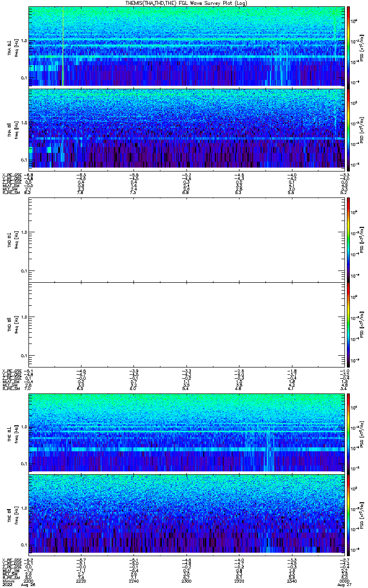
Task: Select the empty THD B⊥ plot panel
Action: [x=186, y=240]
